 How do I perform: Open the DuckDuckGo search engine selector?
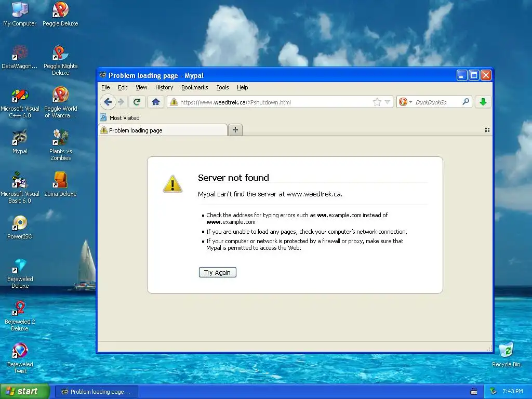[405, 102]
